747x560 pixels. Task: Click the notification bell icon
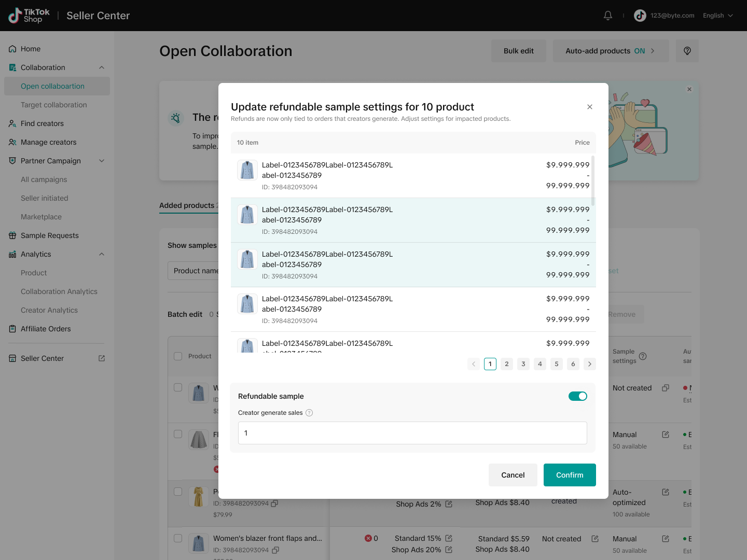pyautogui.click(x=608, y=16)
